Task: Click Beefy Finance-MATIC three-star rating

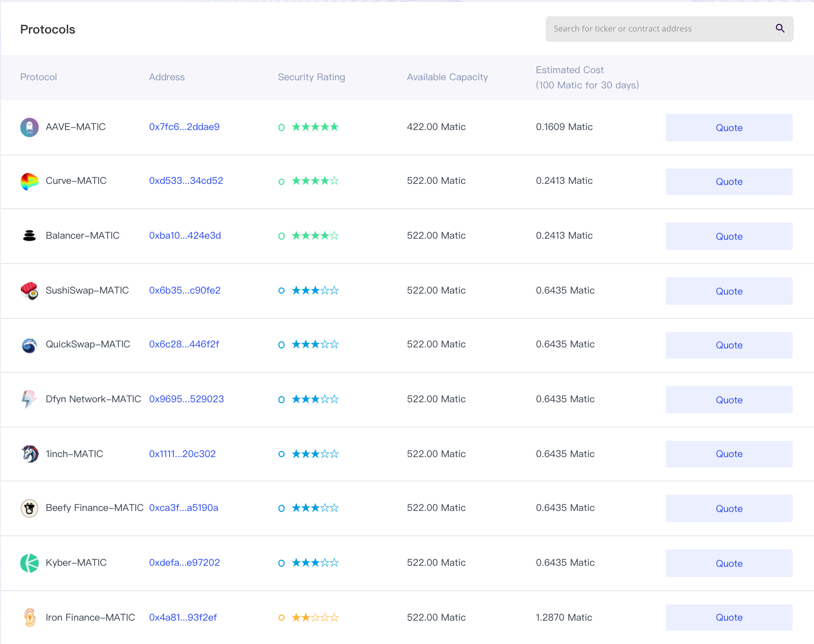Action: pyautogui.click(x=315, y=508)
